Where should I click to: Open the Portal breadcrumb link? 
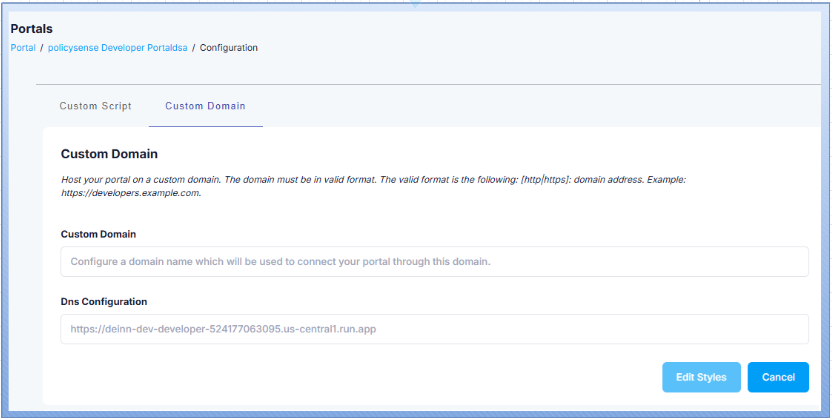pyautogui.click(x=22, y=48)
